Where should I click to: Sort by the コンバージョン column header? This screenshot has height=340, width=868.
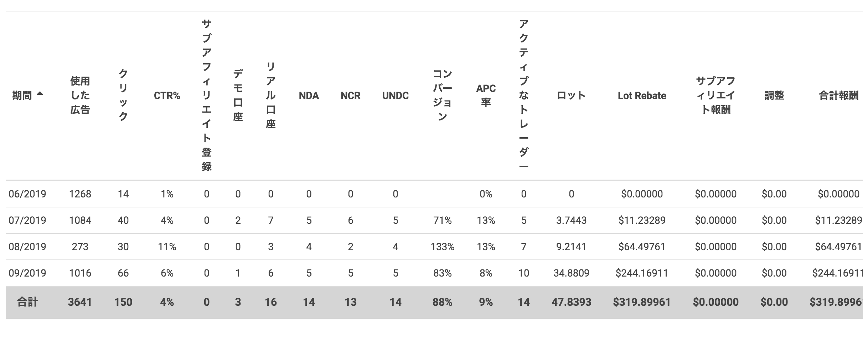442,95
